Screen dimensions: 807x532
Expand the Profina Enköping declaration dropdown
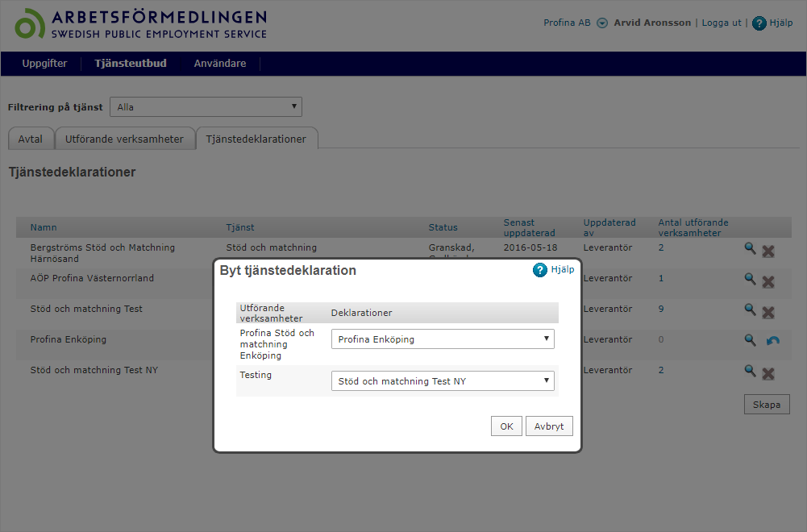pyautogui.click(x=443, y=339)
